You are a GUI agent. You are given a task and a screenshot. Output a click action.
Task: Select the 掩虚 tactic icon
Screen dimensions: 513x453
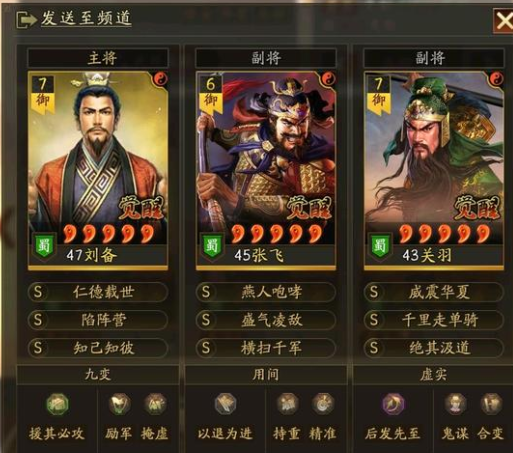[155, 404]
